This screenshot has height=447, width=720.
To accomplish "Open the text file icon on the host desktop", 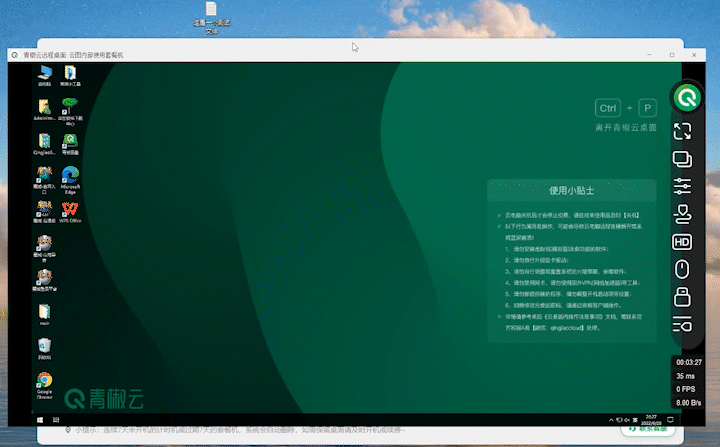I will [211, 18].
